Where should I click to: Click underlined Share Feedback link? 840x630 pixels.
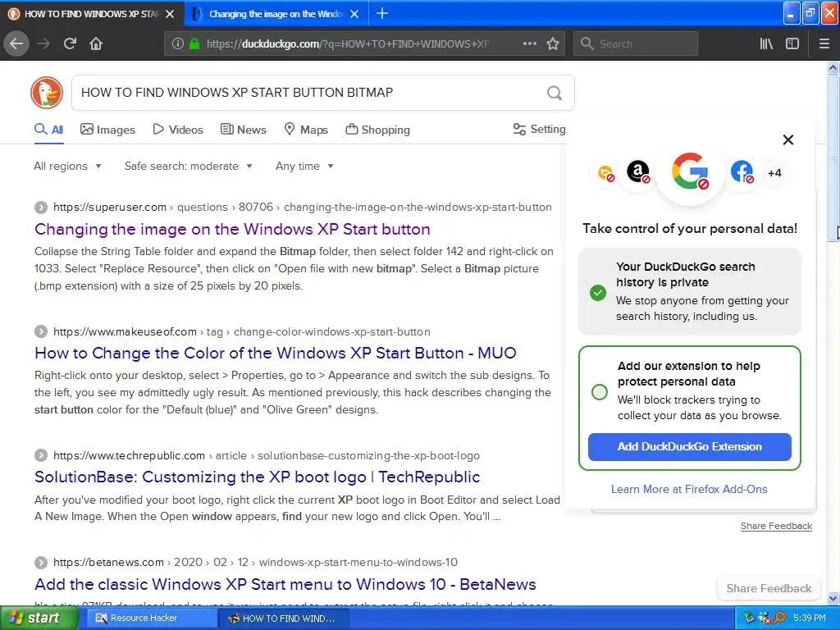776,526
